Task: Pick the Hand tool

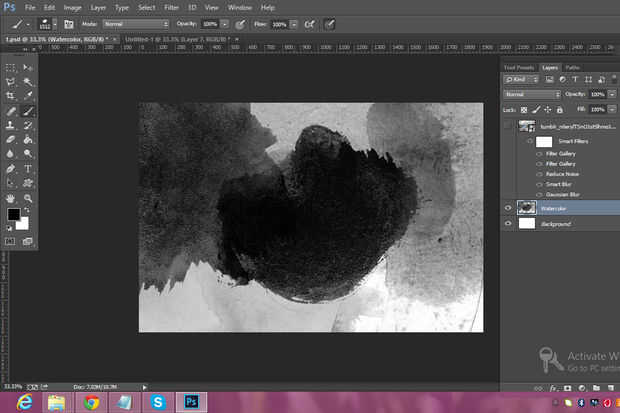Action: [x=10, y=199]
